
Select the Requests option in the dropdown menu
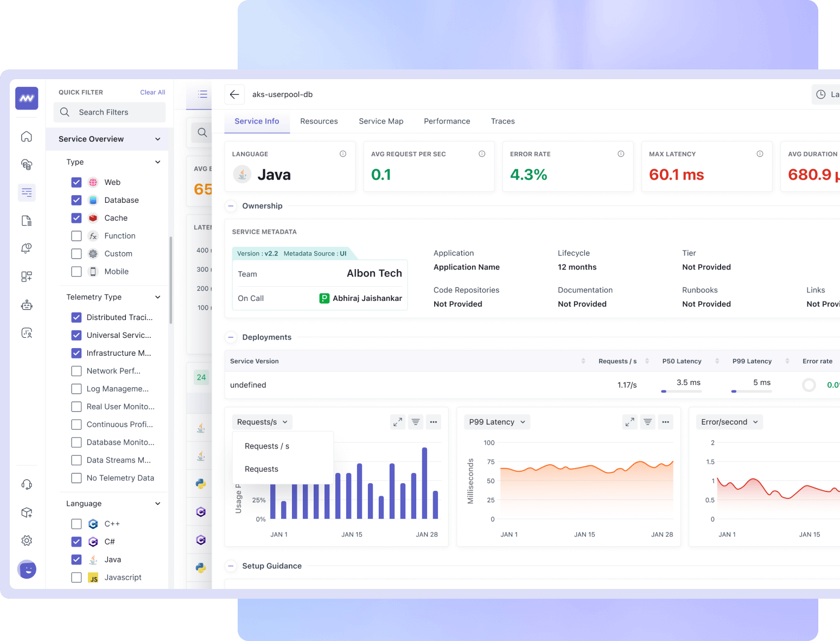point(262,469)
